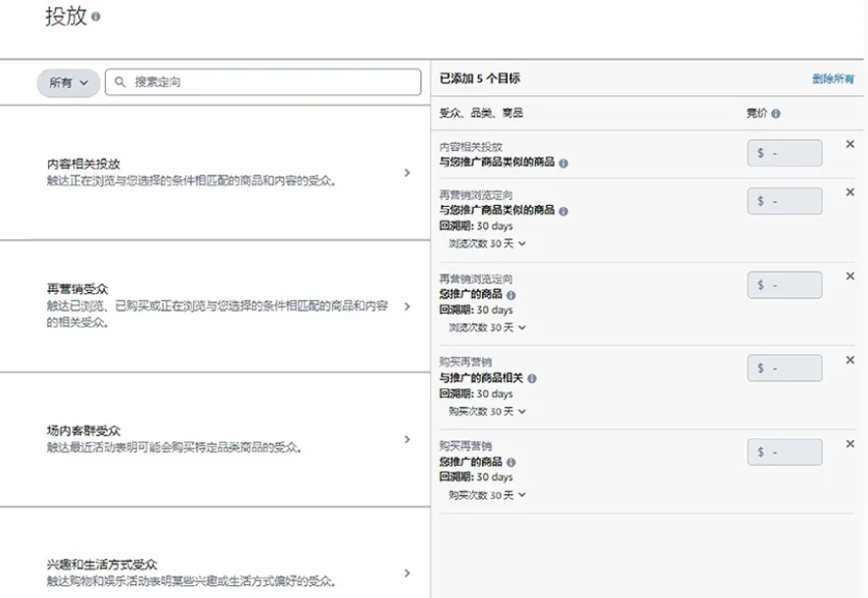Click bid input for 内容相关投放 target
Image resolution: width=868 pixels, height=598 pixels.
pos(785,154)
